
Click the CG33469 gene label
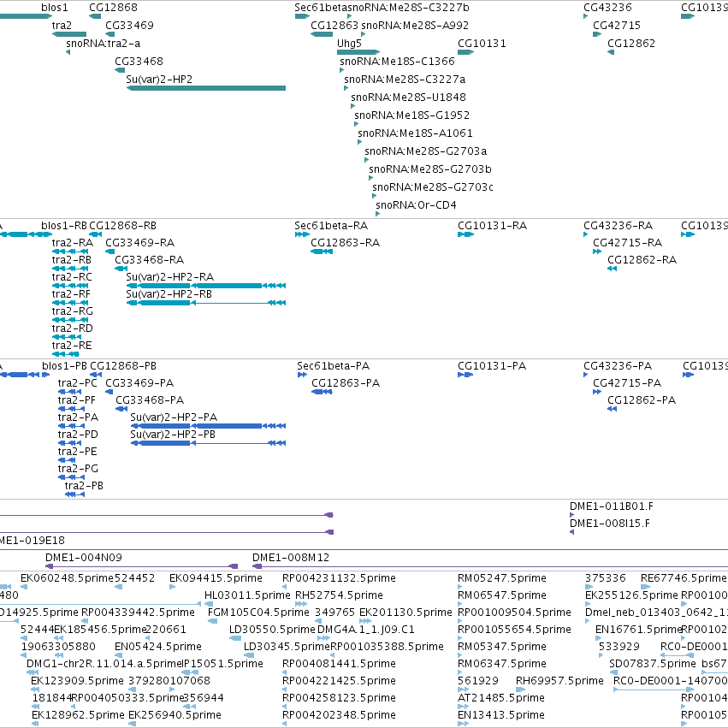click(x=129, y=26)
